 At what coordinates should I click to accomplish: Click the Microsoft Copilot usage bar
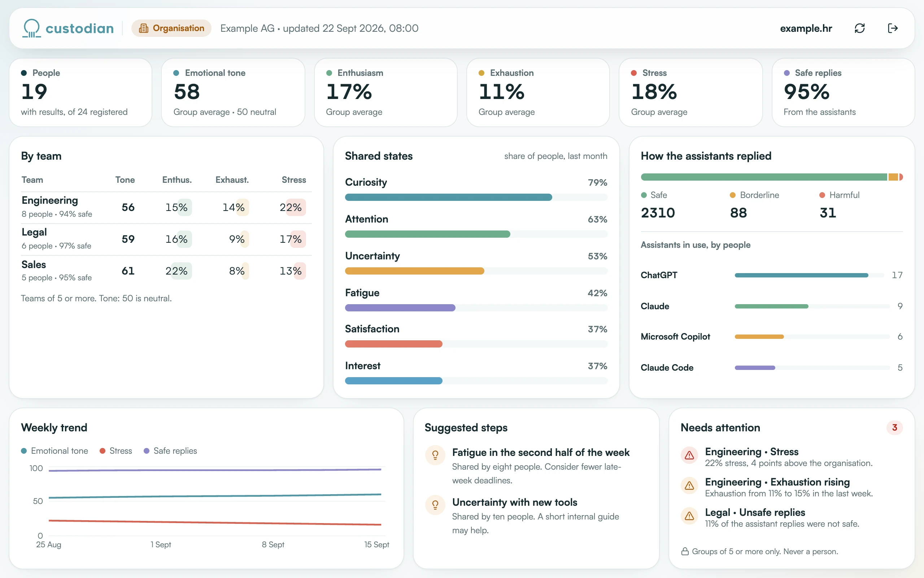(812, 337)
